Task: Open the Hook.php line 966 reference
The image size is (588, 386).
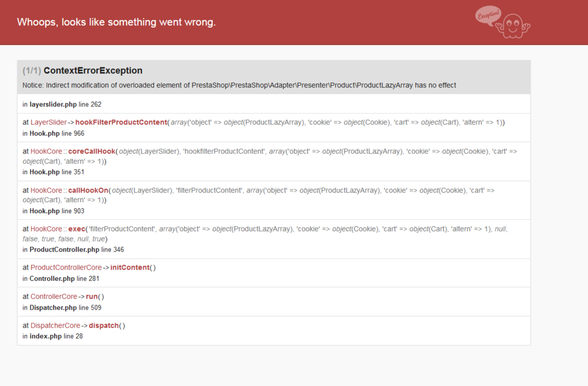Action: (57, 133)
